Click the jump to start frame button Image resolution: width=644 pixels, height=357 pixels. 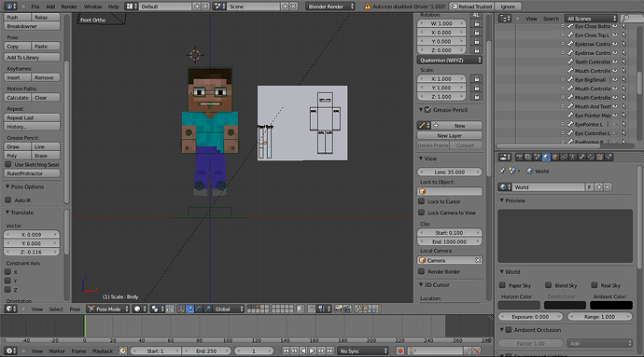[286, 350]
